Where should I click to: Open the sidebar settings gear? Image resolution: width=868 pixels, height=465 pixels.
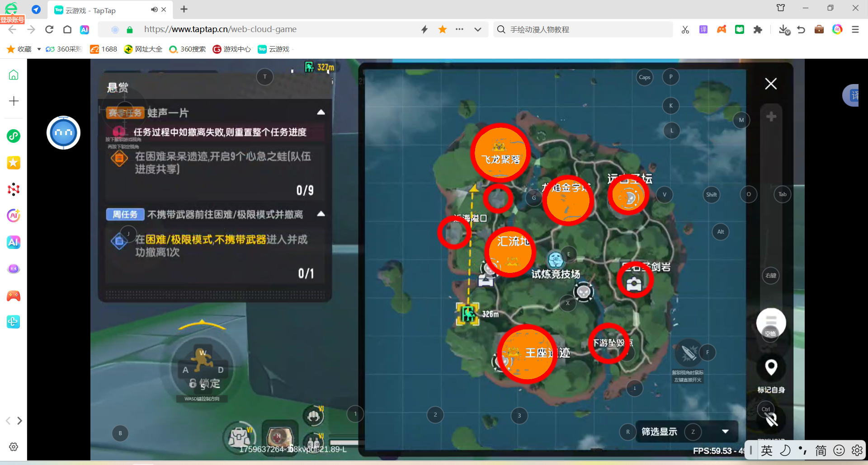(x=14, y=446)
